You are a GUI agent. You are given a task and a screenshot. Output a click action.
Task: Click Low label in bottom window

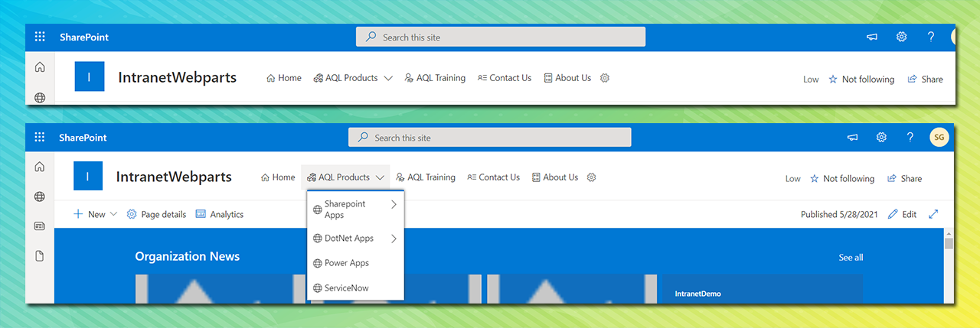pyautogui.click(x=793, y=178)
